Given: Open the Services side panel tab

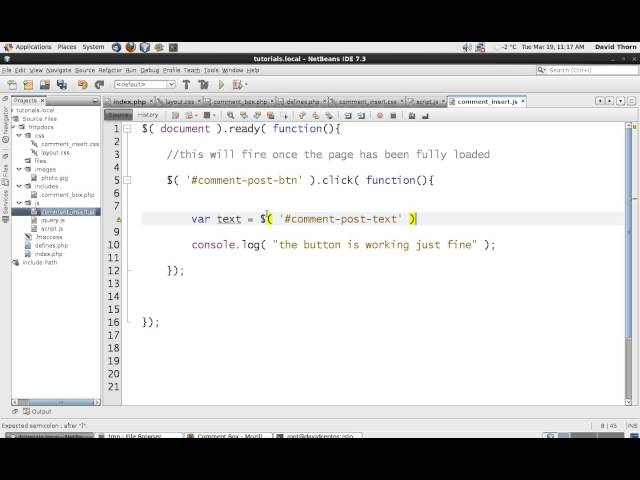Looking at the screenshot, I should click(x=5, y=205).
